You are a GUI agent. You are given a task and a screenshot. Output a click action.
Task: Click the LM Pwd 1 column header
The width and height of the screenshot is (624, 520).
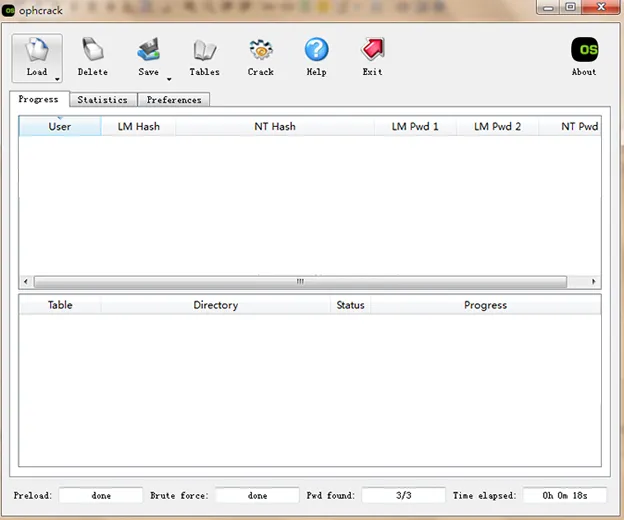tap(415, 127)
